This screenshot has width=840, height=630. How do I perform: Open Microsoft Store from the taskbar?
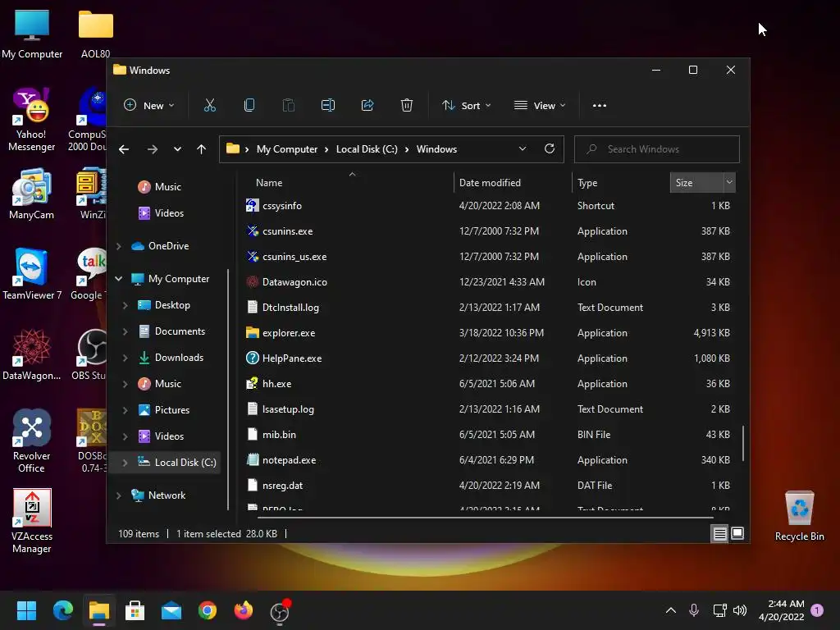point(135,610)
